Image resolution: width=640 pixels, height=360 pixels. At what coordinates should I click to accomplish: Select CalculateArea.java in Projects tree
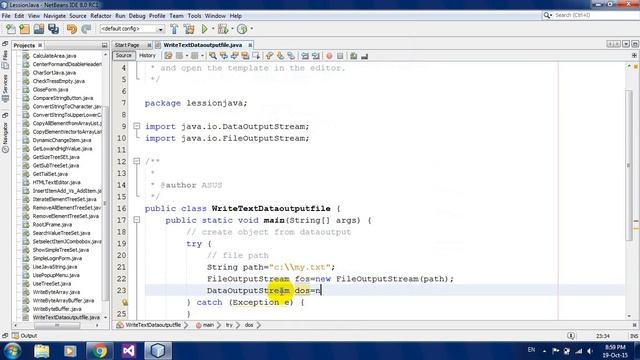[54, 56]
